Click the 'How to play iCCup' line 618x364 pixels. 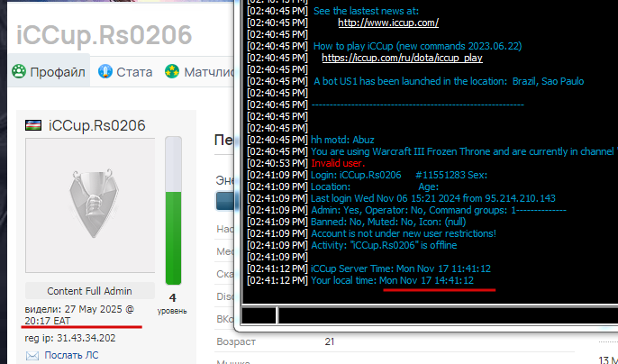tap(417, 46)
